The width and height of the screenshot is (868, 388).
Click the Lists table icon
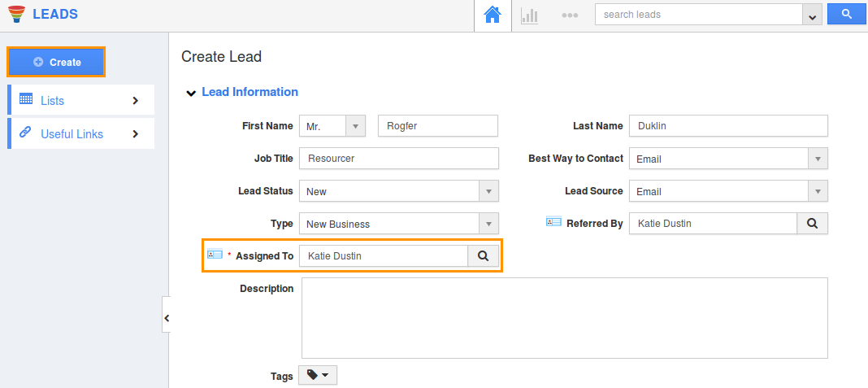click(26, 99)
